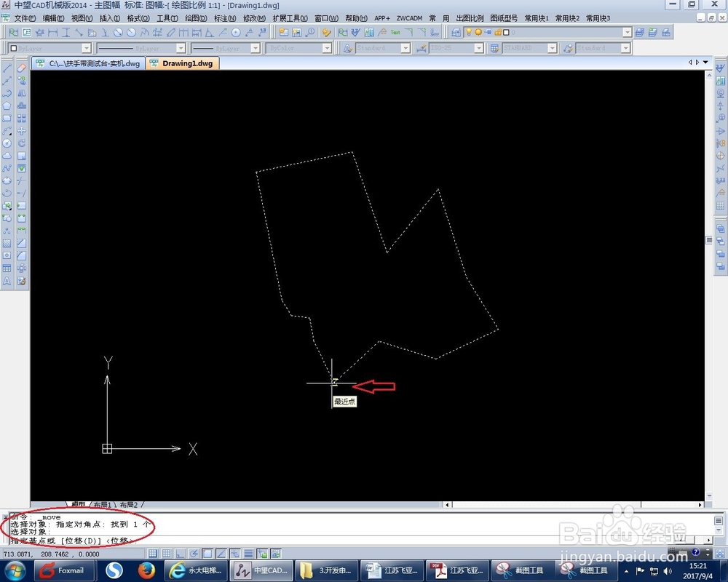The height and width of the screenshot is (582, 728).
Task: Select the Table tool in draw toolbar
Action: (x=7, y=268)
